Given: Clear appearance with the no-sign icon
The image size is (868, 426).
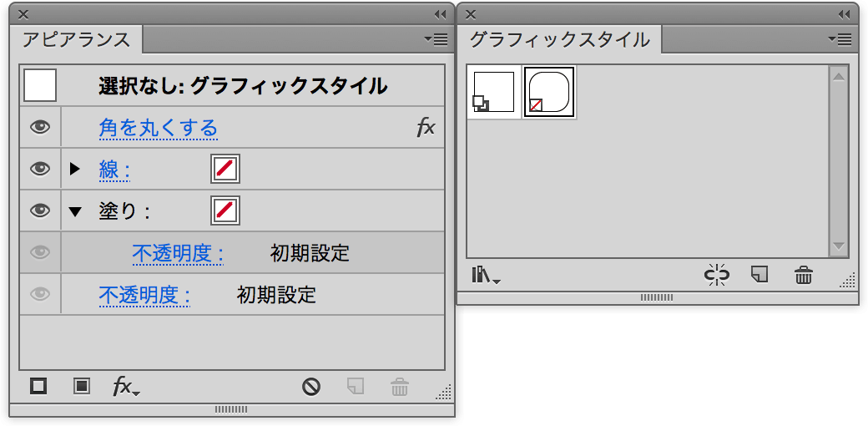Looking at the screenshot, I should (x=311, y=386).
